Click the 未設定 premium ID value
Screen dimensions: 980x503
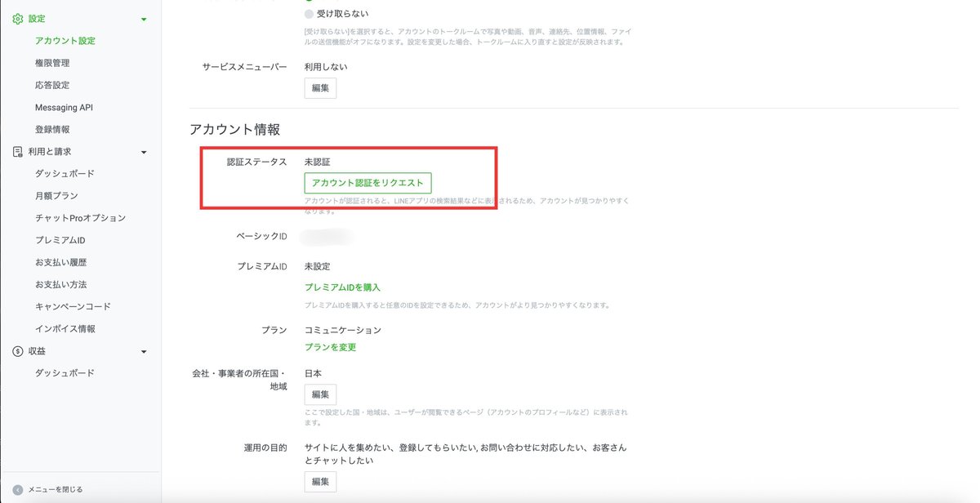point(317,266)
